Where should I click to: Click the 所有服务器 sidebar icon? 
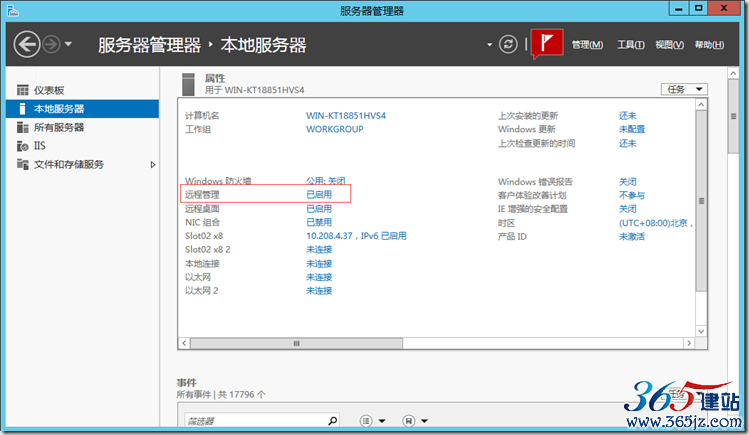point(24,127)
